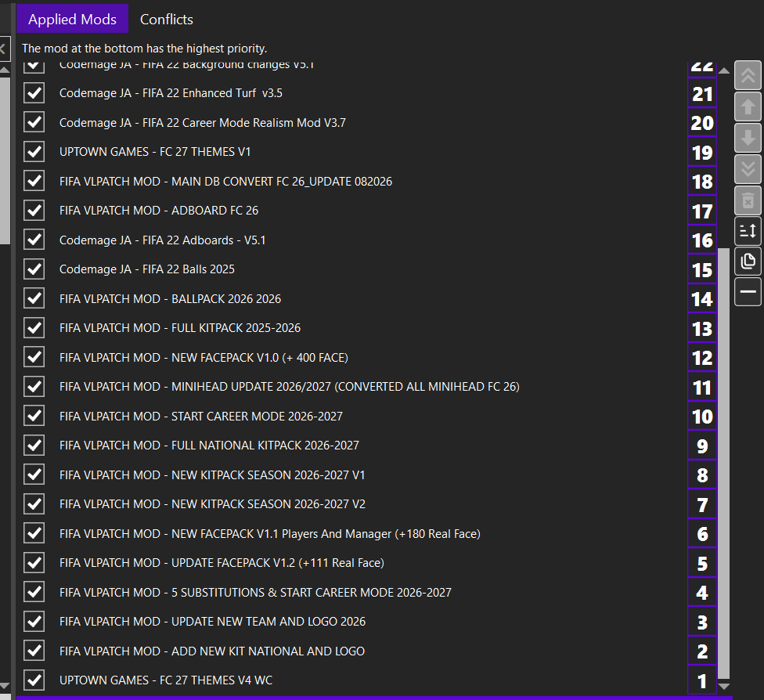Disable FC 27 THEMES V4 WC mod
Screen dimensions: 764x700
(x=34, y=680)
